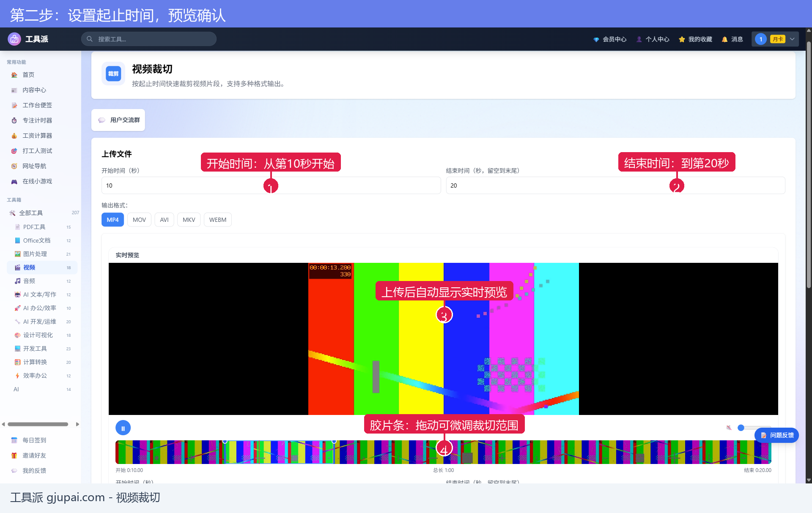Open the AI 文本/写作 category
The width and height of the screenshot is (812, 513).
tap(42, 295)
